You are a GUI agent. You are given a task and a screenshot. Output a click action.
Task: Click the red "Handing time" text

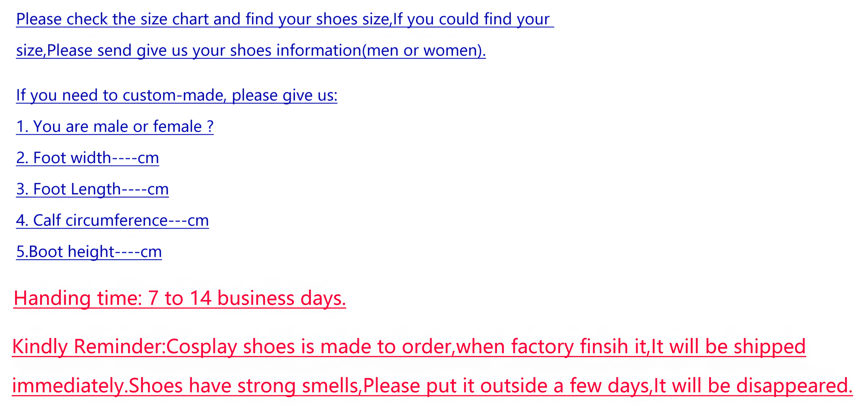click(x=77, y=299)
